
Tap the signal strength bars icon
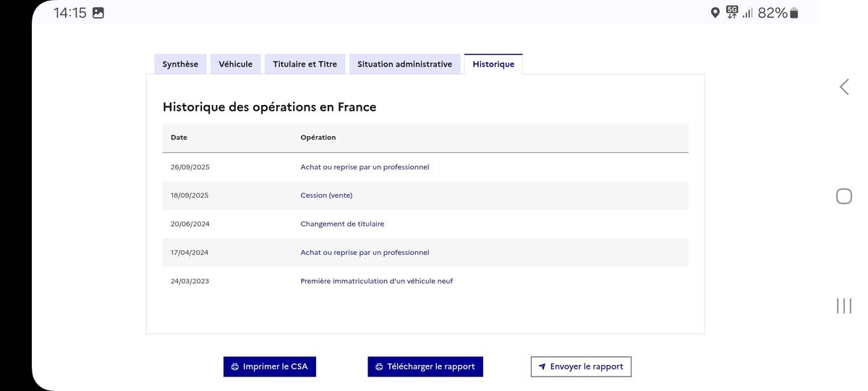point(747,13)
